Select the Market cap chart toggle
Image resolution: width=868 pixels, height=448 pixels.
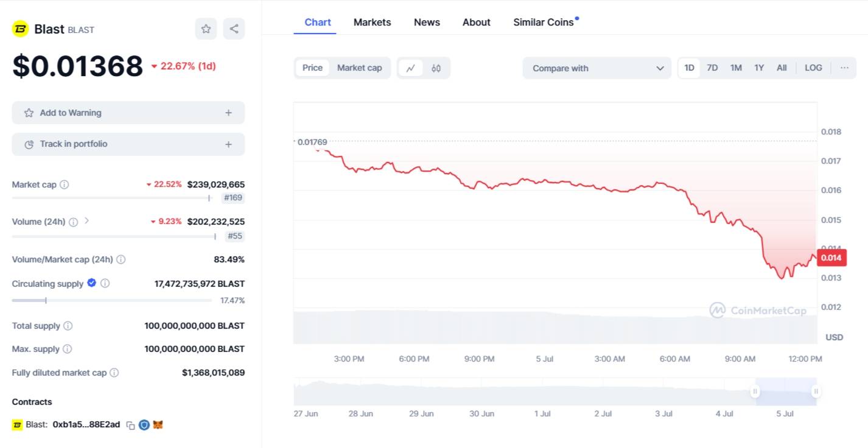point(359,68)
